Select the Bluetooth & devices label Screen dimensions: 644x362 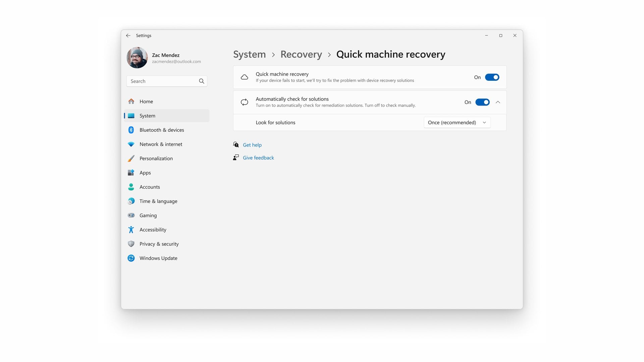tap(162, 130)
